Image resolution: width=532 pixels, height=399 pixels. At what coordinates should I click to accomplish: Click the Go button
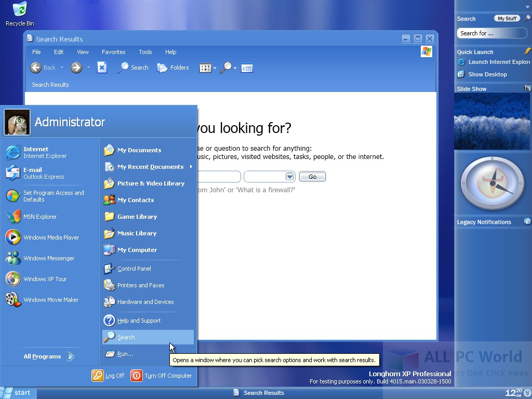312,176
